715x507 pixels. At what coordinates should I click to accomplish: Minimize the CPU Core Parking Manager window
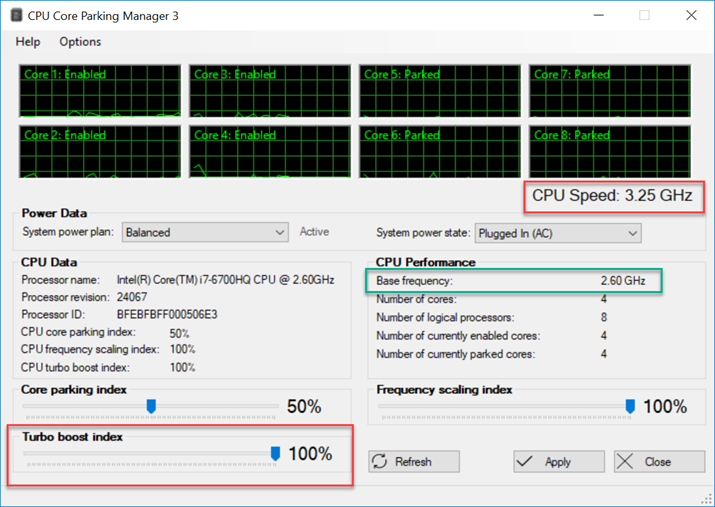coord(599,15)
